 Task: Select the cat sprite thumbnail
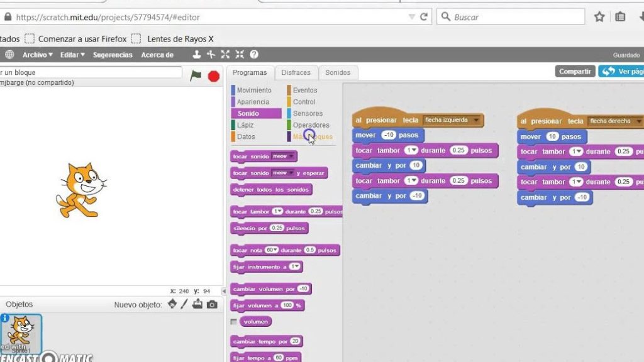click(22, 332)
